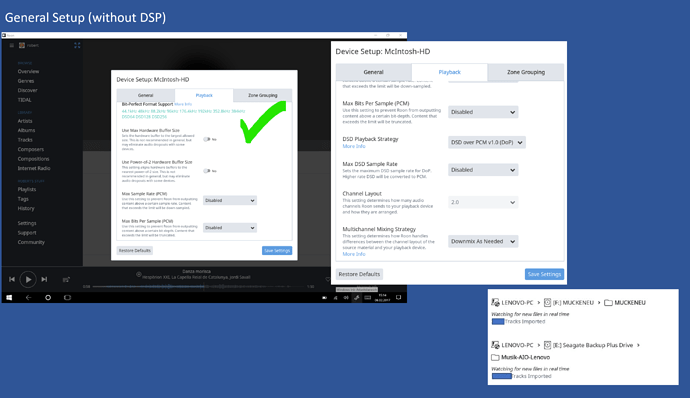Open the Windows Start button
Viewport: 690px width, 398px height.
pos(9,298)
